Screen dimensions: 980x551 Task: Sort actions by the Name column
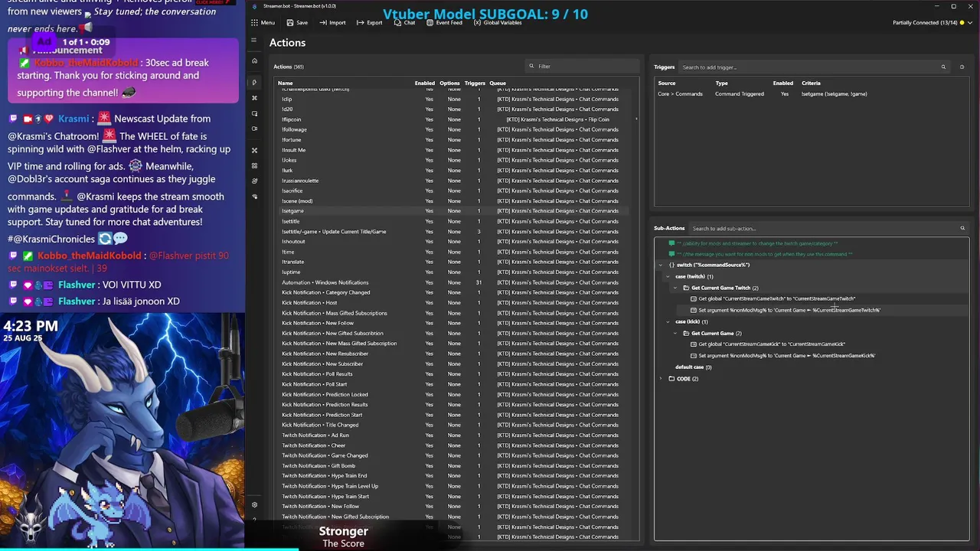285,83
